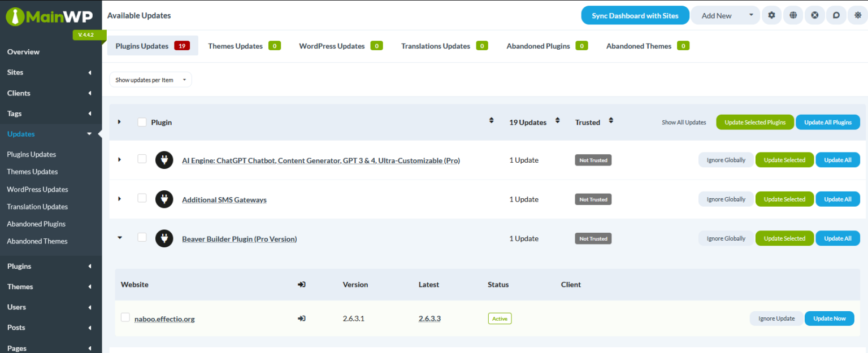Click the Not Trusted badge for Additional SMS Gateways
The width and height of the screenshot is (868, 353).
tap(593, 199)
